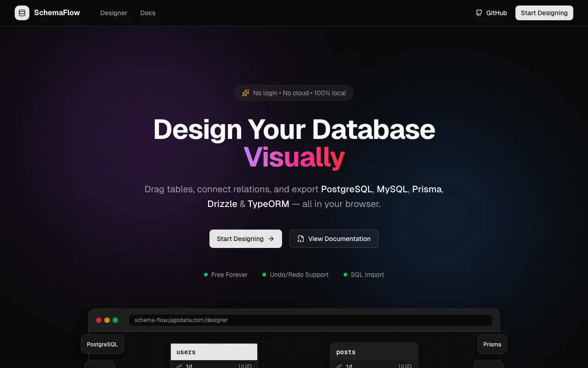
Task: Click the GitHub octocat icon in header
Action: pos(479,13)
